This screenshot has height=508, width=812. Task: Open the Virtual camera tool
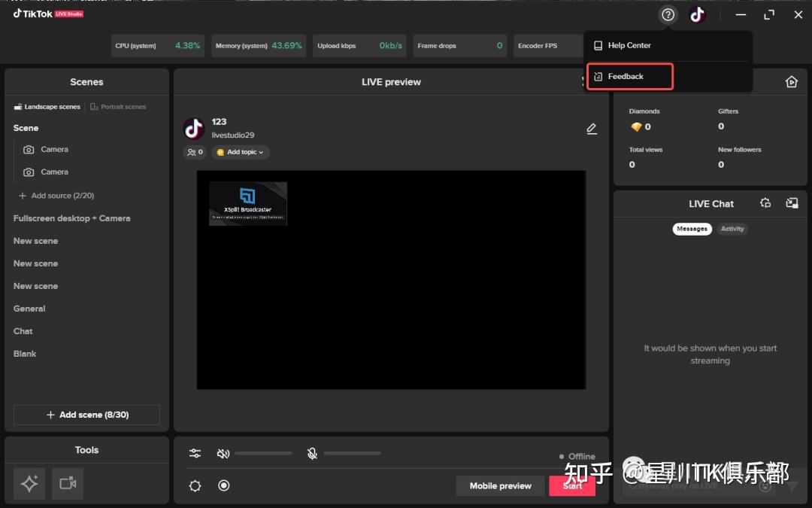point(68,483)
